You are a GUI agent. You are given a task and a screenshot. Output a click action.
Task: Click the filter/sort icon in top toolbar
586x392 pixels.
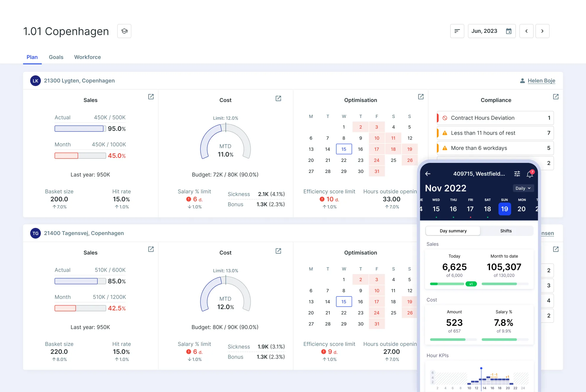coord(457,31)
